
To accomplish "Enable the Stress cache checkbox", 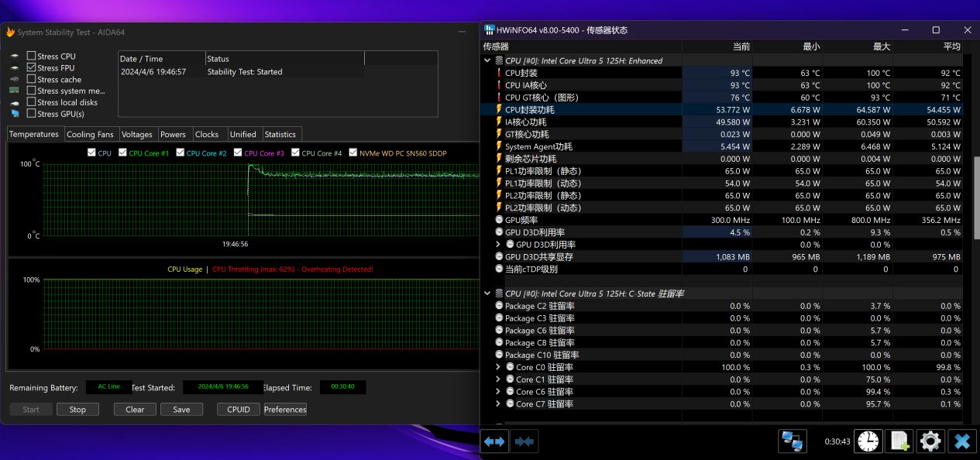I will [x=31, y=79].
